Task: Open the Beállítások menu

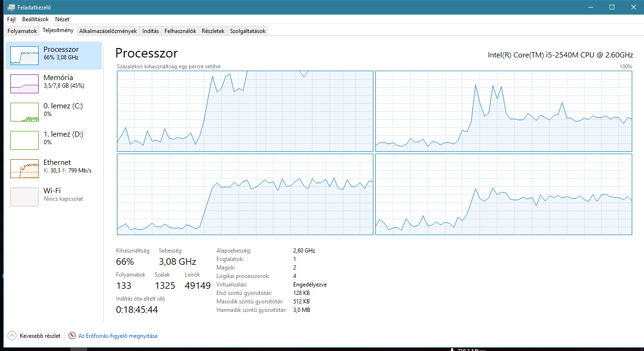Action: tap(35, 19)
